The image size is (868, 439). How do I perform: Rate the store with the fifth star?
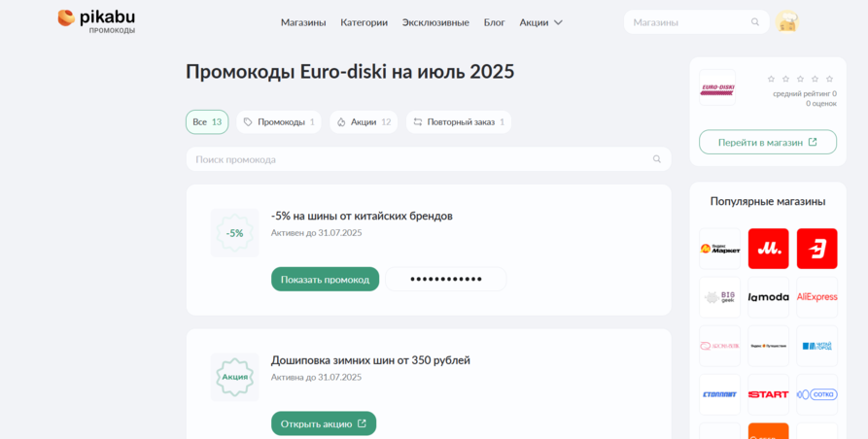point(829,79)
